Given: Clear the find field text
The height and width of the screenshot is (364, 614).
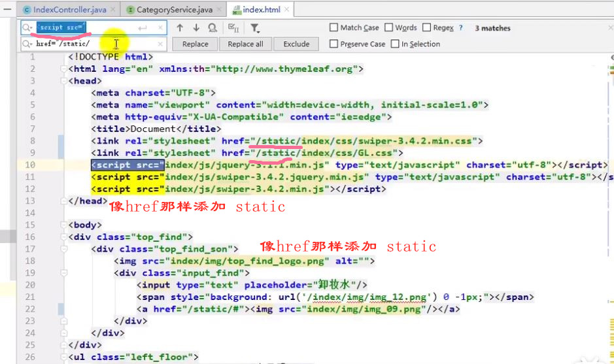Looking at the screenshot, I should pyautogui.click(x=160, y=28).
